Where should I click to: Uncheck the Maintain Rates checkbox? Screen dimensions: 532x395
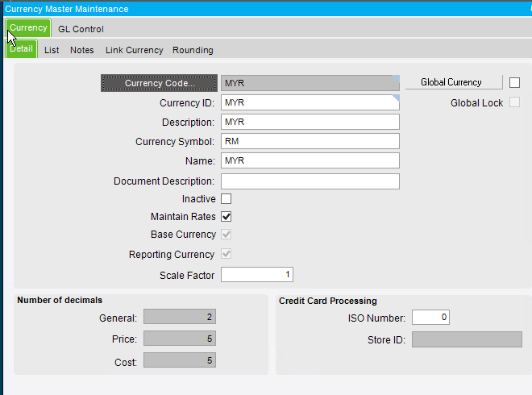click(x=227, y=217)
